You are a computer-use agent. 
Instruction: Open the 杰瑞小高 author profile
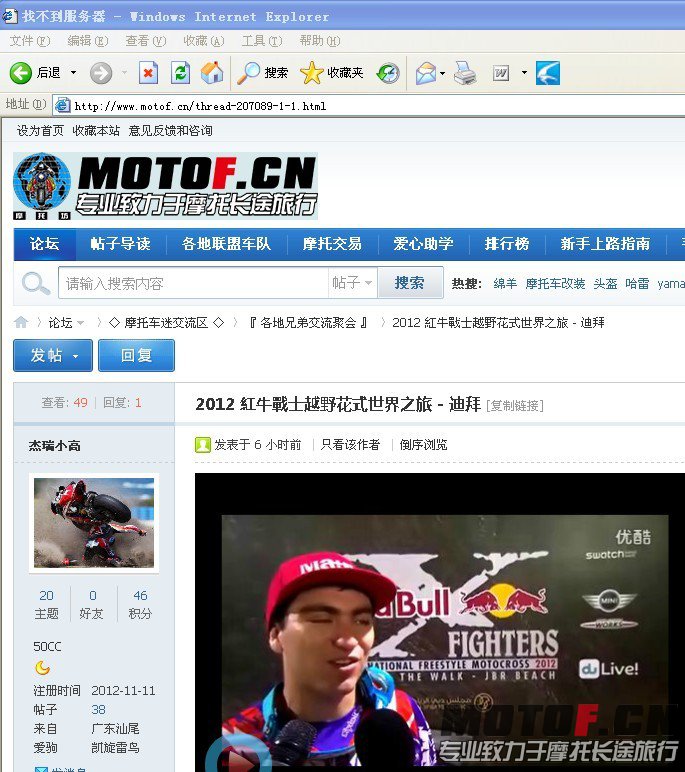55,446
